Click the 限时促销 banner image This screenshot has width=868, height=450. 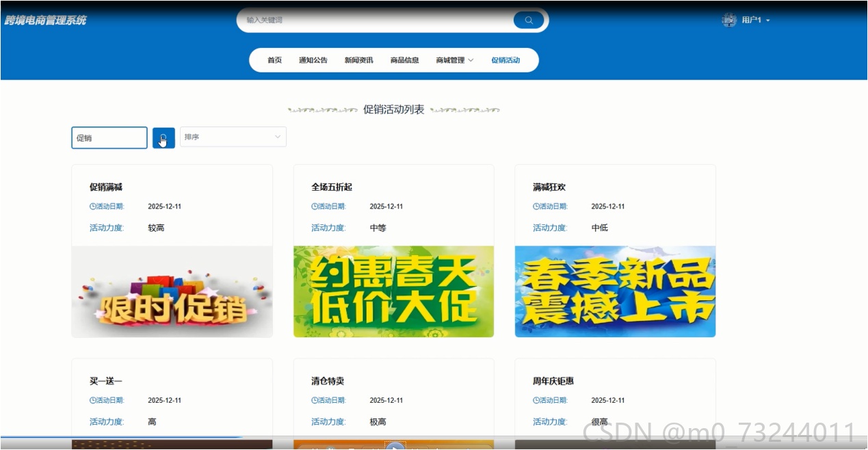click(172, 292)
